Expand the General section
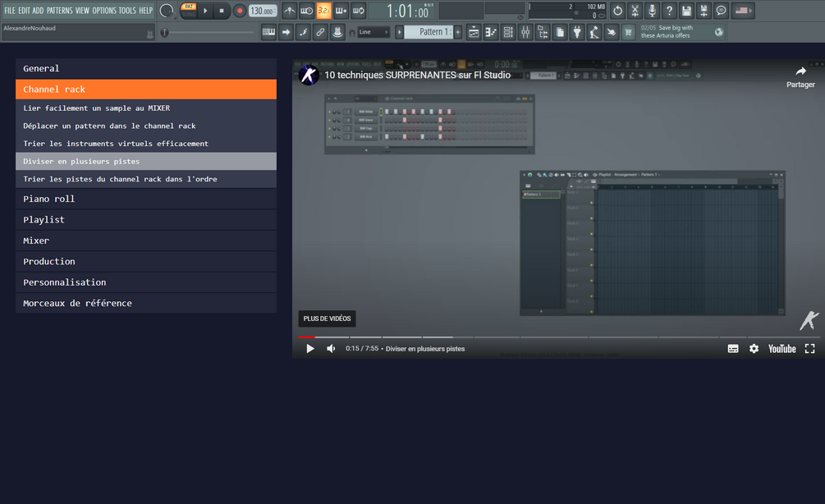Image resolution: width=825 pixels, height=504 pixels. pyautogui.click(x=146, y=68)
